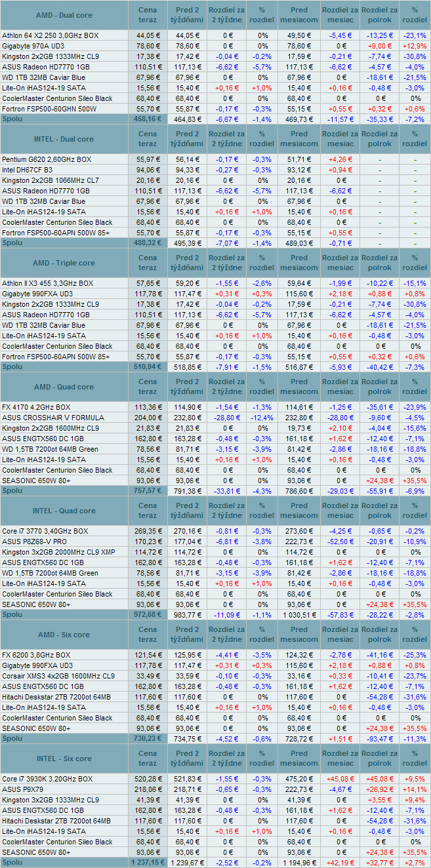431x868 pixels.
Task: Select the 'AMD - Quad core' section header
Action: (x=64, y=387)
